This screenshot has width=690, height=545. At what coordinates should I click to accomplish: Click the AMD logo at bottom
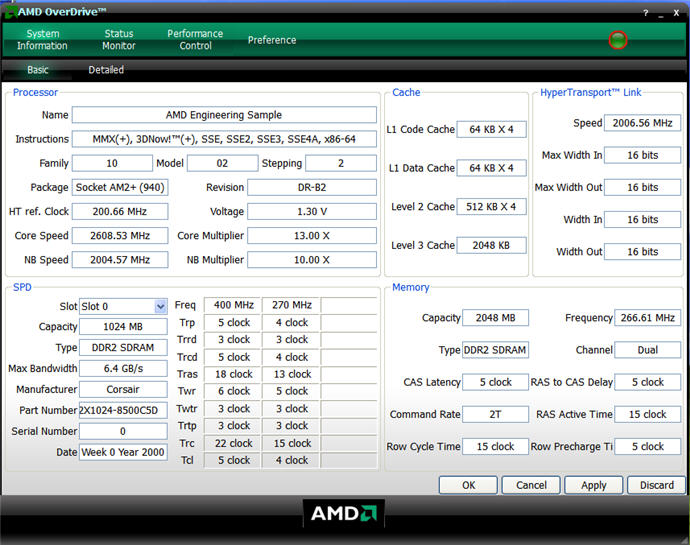(344, 513)
